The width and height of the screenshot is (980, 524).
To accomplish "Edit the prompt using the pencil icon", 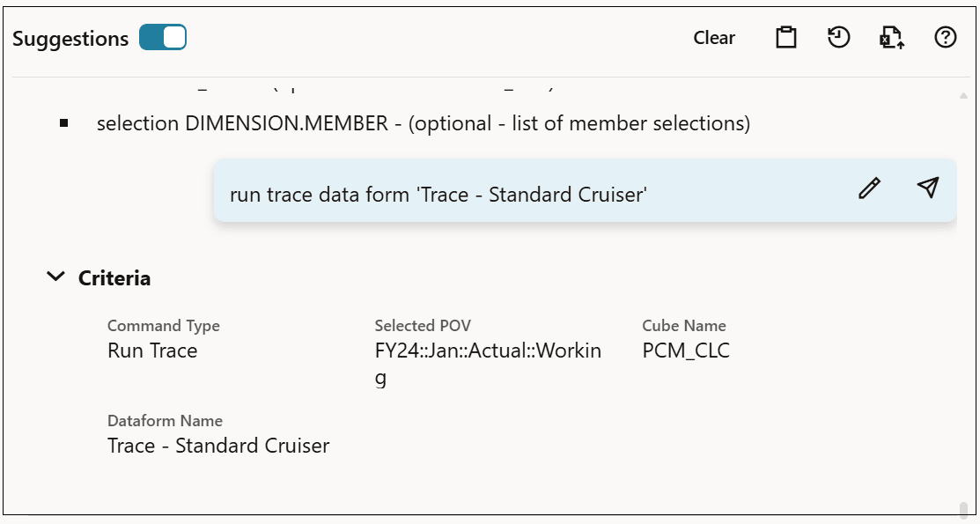I will point(869,188).
